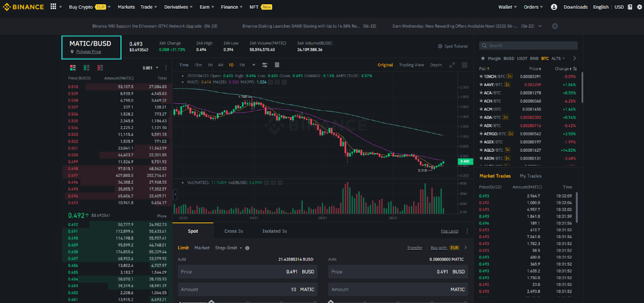644x303 pixels.
Task: Expand the announcements chevron in the banner
Action: 539,26
